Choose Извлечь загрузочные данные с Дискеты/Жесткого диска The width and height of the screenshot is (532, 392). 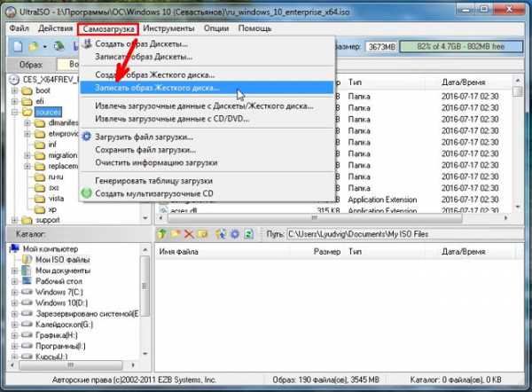coord(207,106)
